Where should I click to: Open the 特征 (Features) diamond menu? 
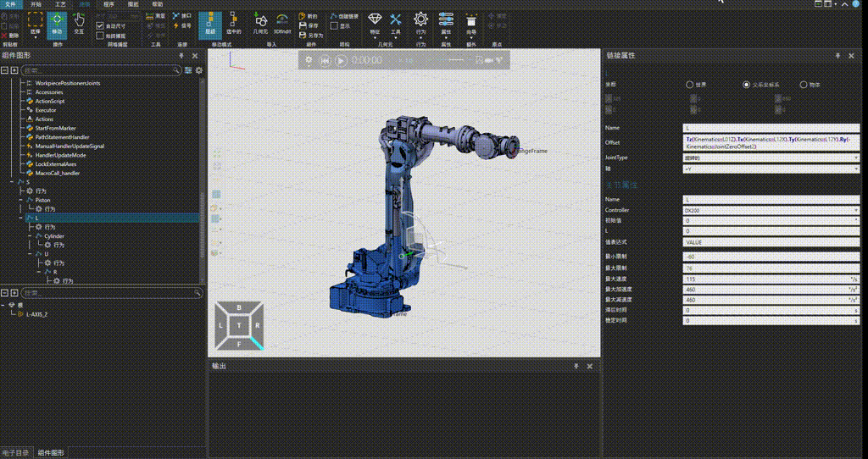(375, 25)
